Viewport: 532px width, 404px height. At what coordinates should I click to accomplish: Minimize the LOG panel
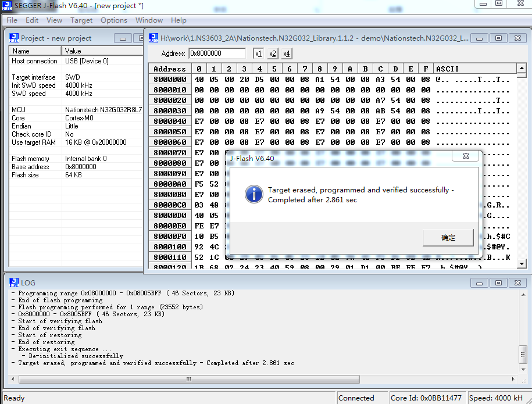479,283
